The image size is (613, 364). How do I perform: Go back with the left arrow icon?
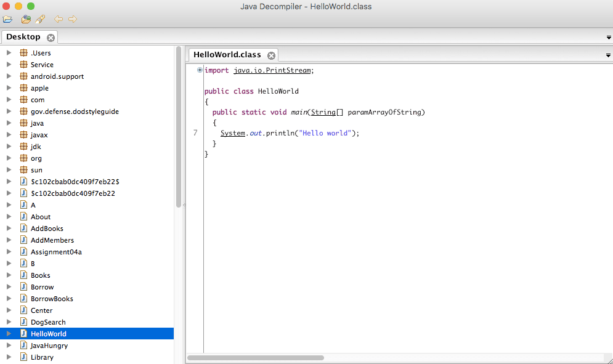coord(59,19)
